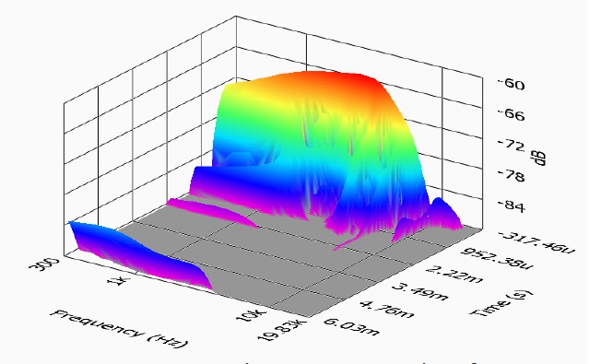Click the Frequency (Hz) axis title
The image size is (589, 364).
(x=119, y=328)
